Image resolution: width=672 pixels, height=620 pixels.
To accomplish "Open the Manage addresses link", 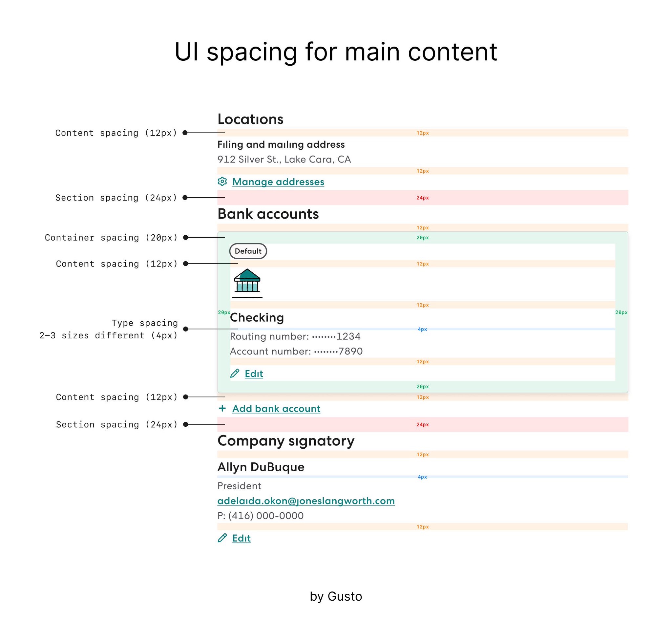I will click(278, 182).
